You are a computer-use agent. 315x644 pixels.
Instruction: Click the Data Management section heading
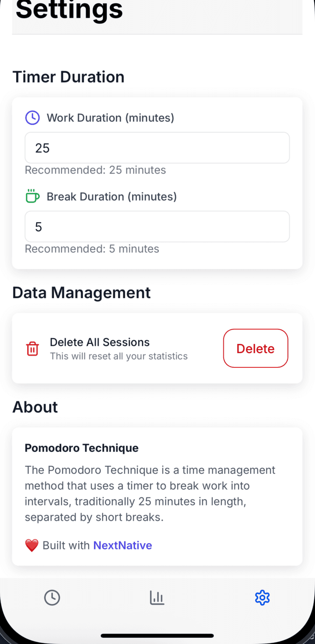click(81, 292)
